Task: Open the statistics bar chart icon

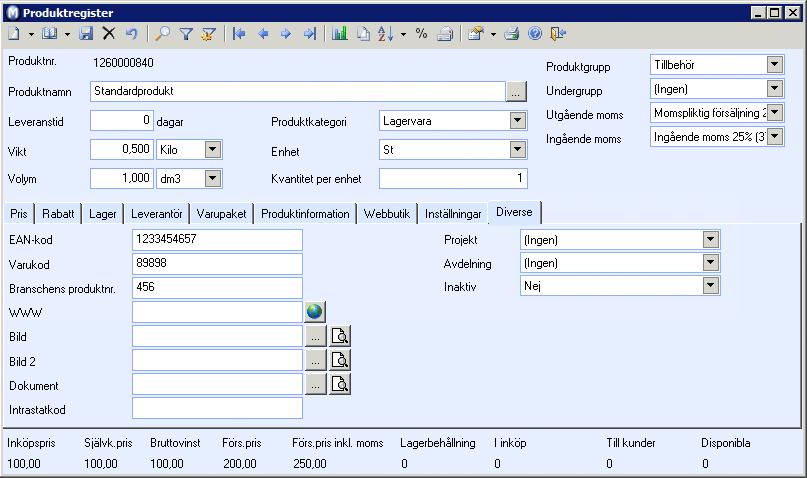Action: (x=340, y=34)
